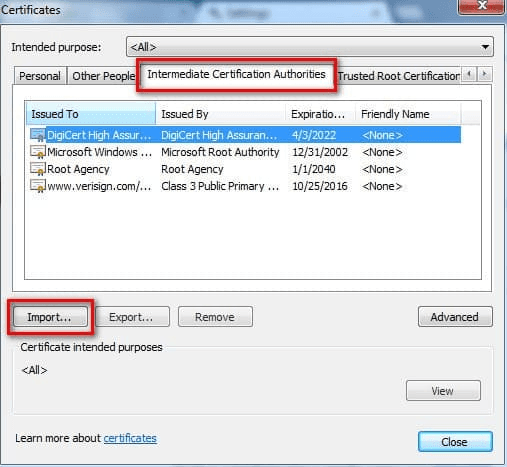The image size is (507, 467).
Task: Click the tab scroll right arrow
Action: 485,74
